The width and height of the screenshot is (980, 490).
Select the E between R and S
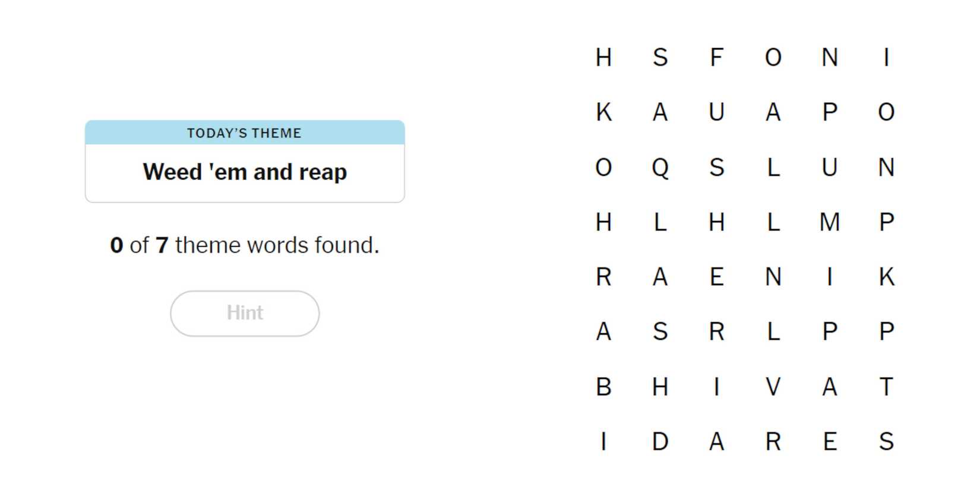829,441
